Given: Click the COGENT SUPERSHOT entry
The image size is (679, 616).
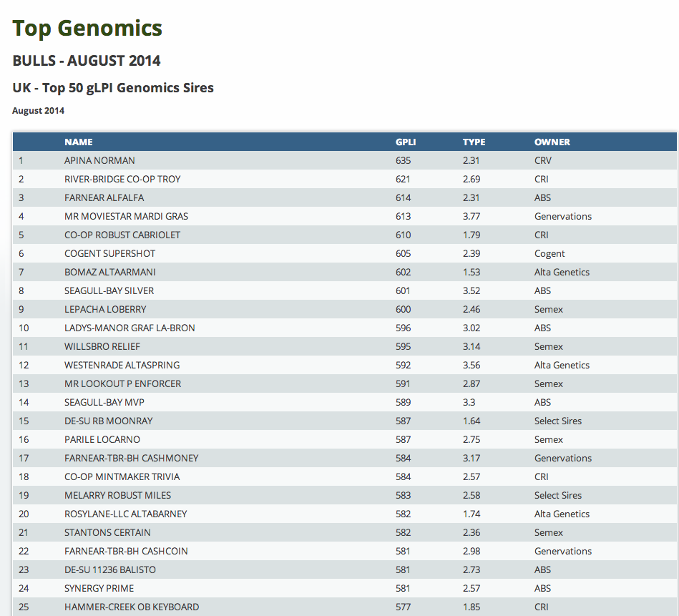Looking at the screenshot, I should 109,253.
